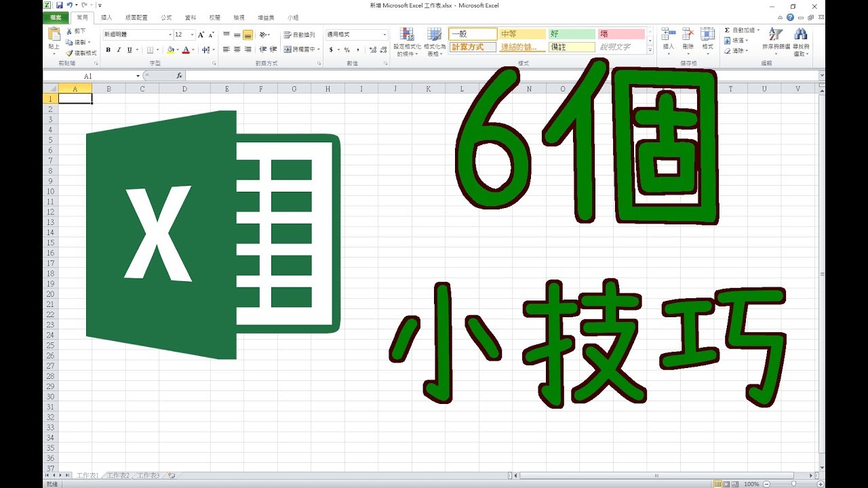The image size is (868, 488).
Task: Click the cell borders icon
Action: pyautogui.click(x=150, y=49)
